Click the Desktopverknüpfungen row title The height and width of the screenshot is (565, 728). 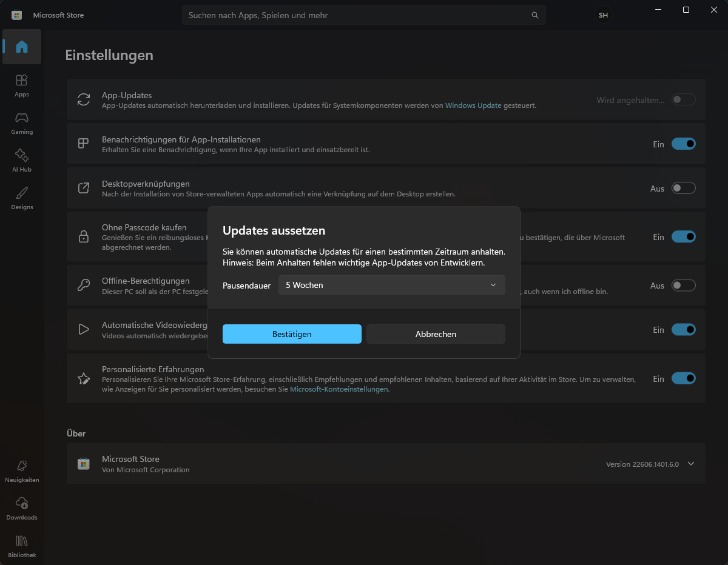146,184
